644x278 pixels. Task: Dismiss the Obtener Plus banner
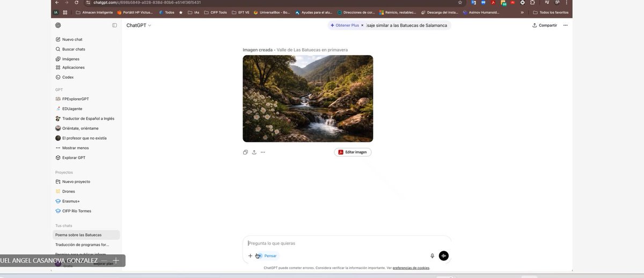pyautogui.click(x=362, y=25)
